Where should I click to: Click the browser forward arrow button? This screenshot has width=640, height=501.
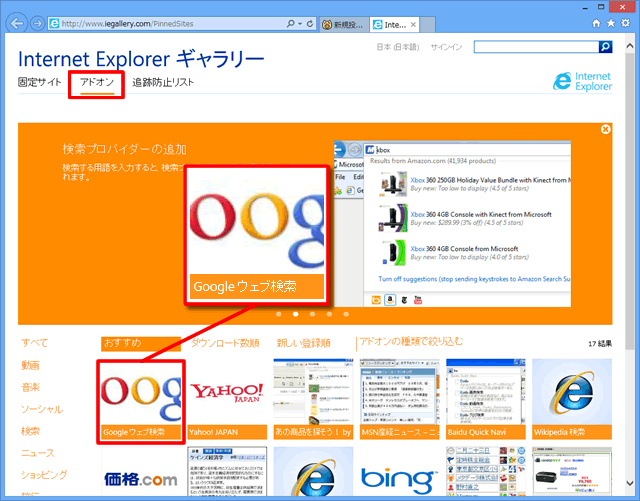pyautogui.click(x=37, y=22)
